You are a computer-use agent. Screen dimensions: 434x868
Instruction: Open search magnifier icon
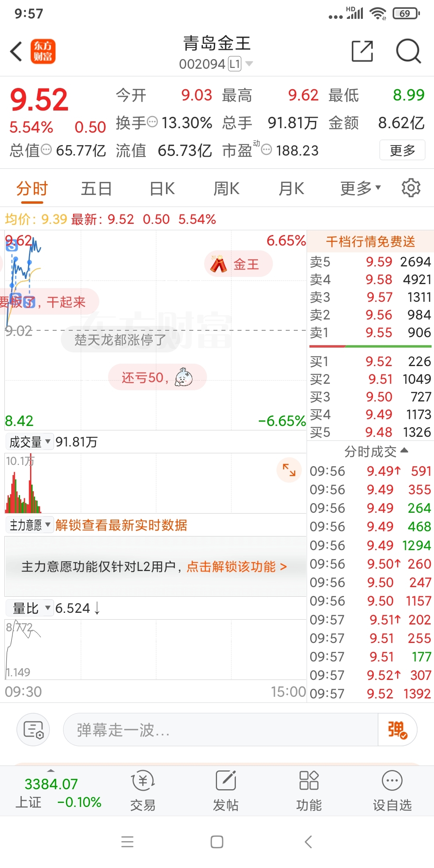(x=408, y=51)
